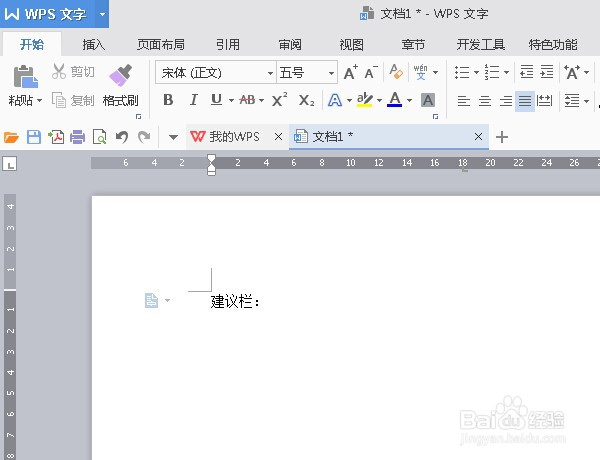Click the phonetic guide wén icon

pyautogui.click(x=421, y=72)
